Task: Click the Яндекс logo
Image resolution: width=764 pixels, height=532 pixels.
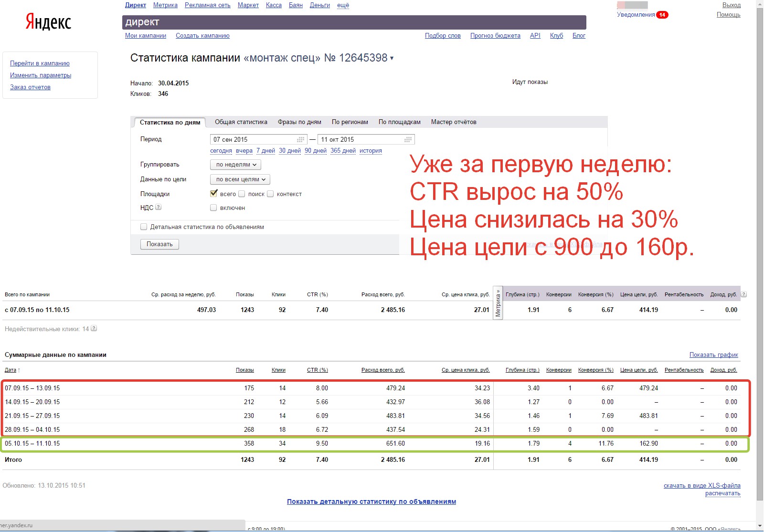Action: (48, 22)
